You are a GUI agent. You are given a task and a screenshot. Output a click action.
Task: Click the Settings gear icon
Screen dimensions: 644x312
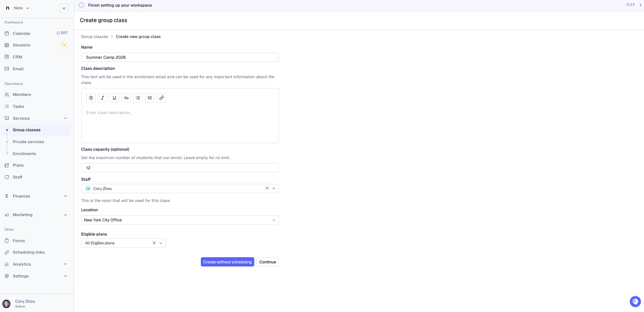tap(7, 276)
